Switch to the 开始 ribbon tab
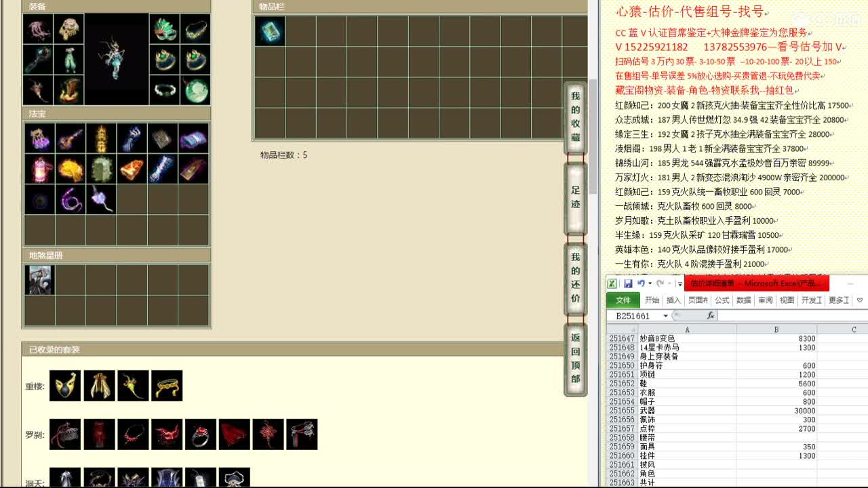The height and width of the screenshot is (488, 868). point(652,300)
